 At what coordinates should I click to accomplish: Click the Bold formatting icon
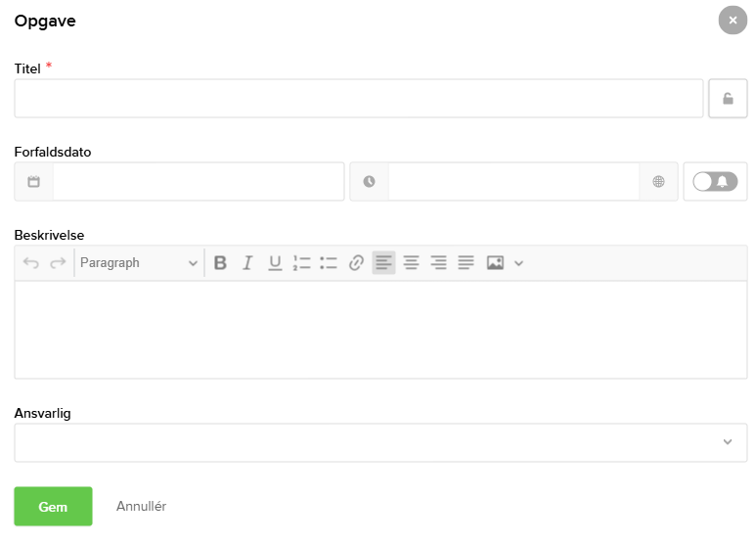(220, 262)
